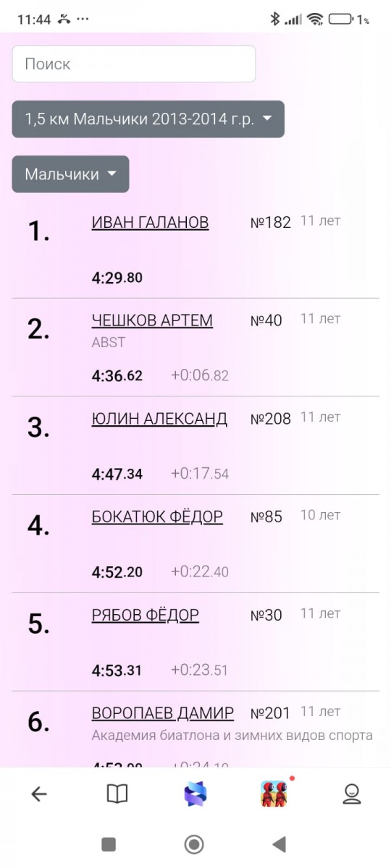Open the Мальчики gender dropdown
The width and height of the screenshot is (391, 868).
click(70, 174)
